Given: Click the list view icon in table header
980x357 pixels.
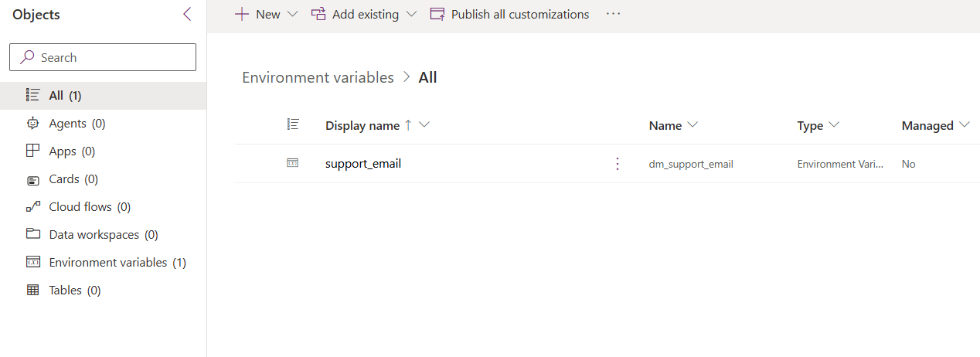Looking at the screenshot, I should [x=292, y=124].
